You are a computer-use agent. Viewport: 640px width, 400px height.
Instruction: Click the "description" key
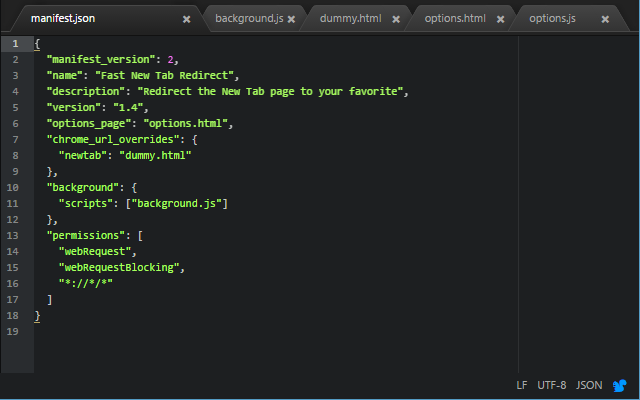tap(86, 91)
